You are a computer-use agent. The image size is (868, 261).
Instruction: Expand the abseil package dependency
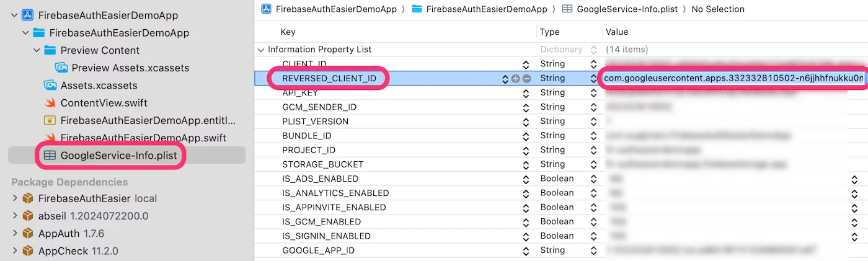pyautogui.click(x=14, y=216)
